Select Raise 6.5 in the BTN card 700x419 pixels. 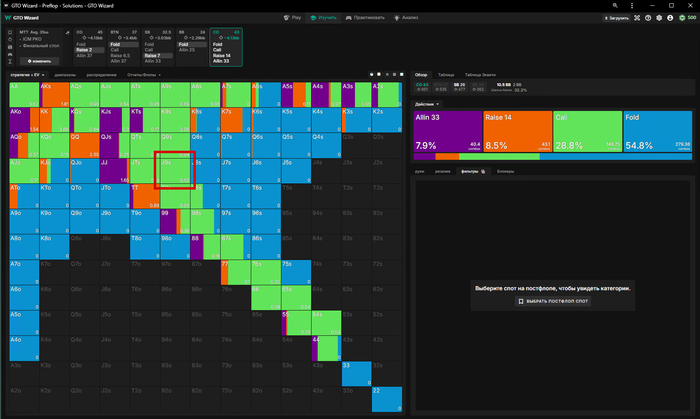click(x=124, y=56)
